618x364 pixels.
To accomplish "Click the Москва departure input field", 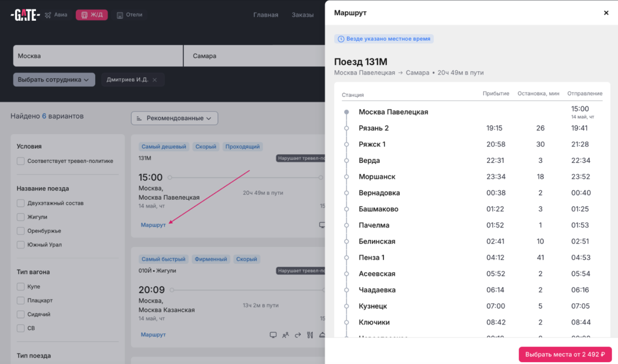I will pos(98,56).
